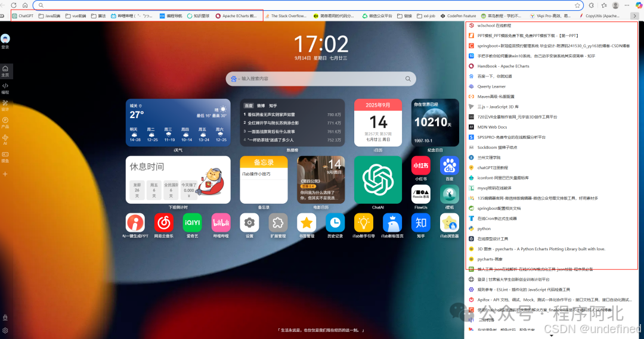
Task: Open the 纪念日 10210天 widget
Action: (435, 123)
